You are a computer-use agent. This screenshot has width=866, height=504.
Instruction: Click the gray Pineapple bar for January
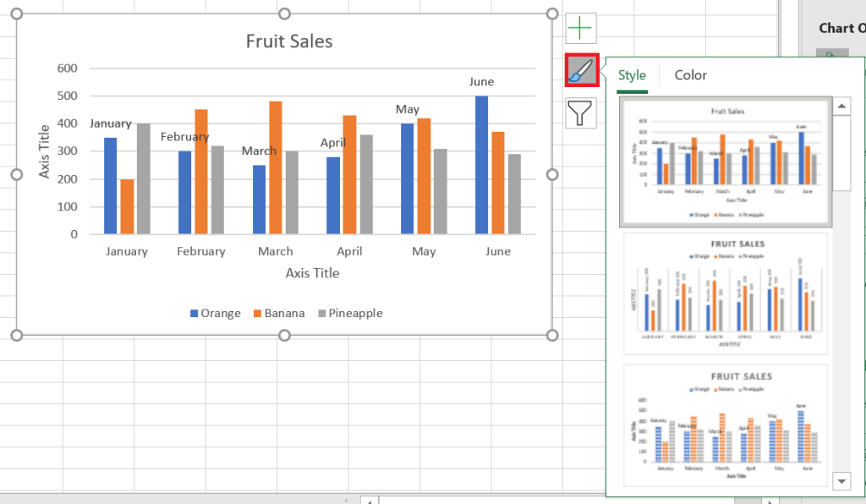pos(144,179)
